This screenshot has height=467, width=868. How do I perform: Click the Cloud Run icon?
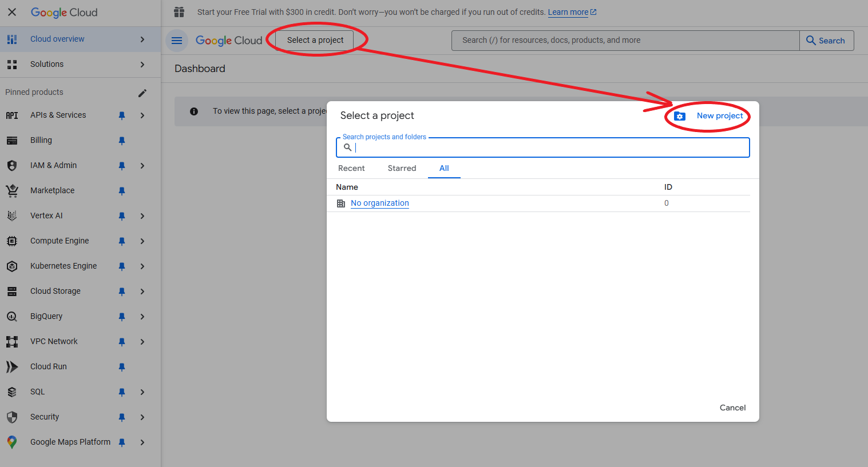[x=12, y=367]
